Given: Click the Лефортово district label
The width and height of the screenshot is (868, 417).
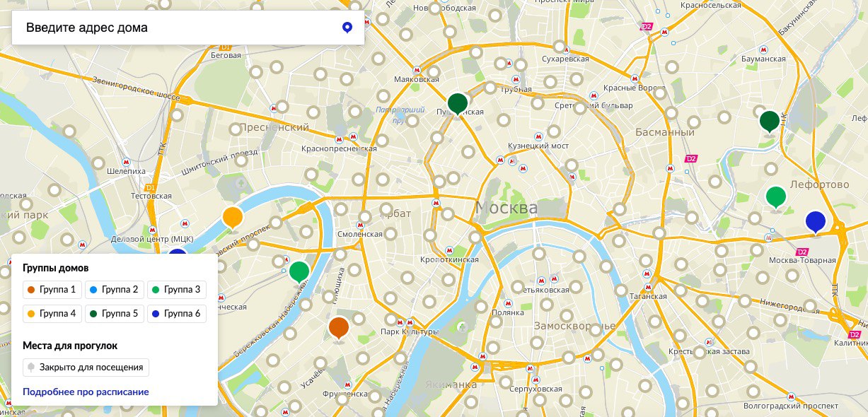Looking at the screenshot, I should (x=818, y=184).
